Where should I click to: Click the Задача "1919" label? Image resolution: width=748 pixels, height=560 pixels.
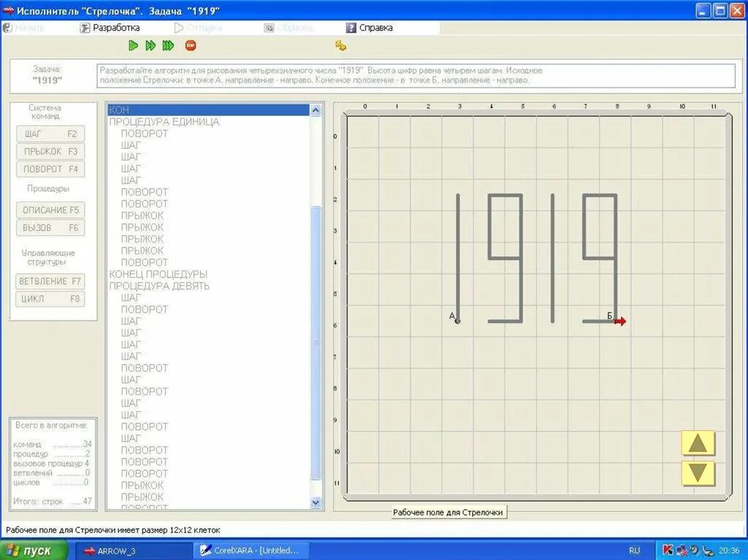[47, 75]
